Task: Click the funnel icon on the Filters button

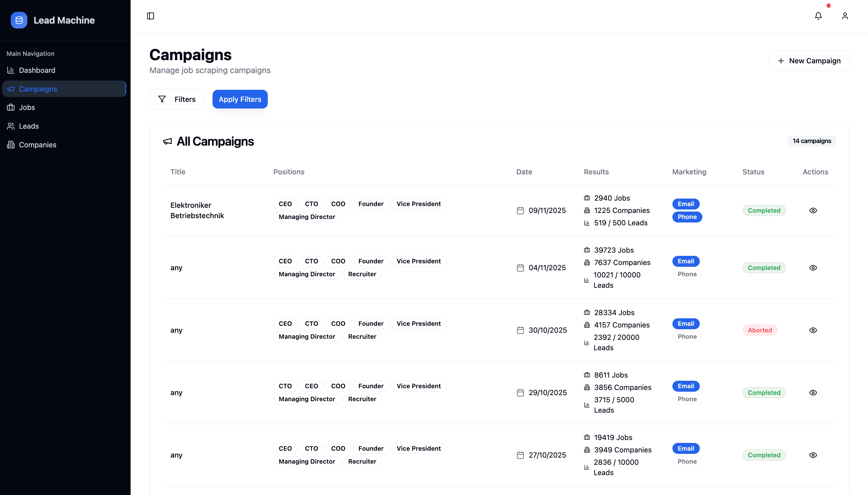Action: point(162,99)
